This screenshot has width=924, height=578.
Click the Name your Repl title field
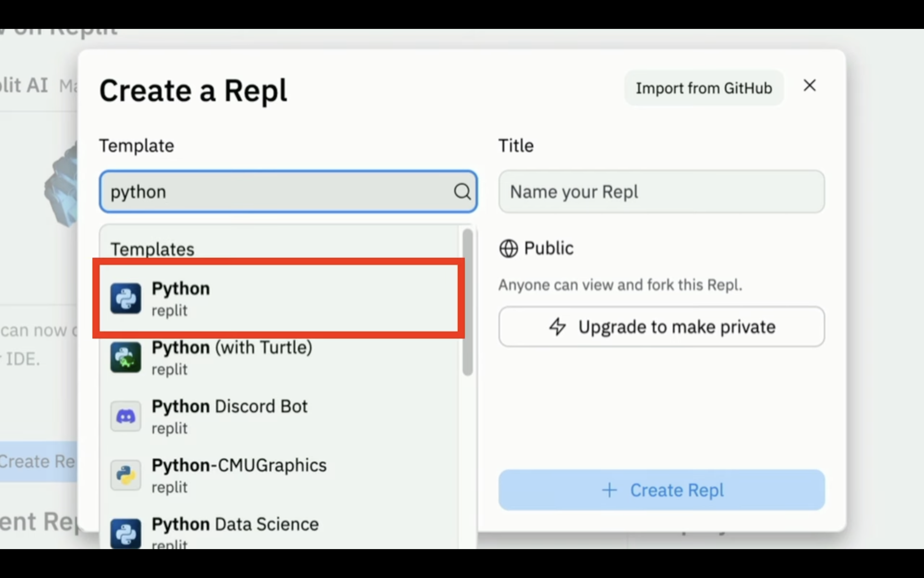coord(661,191)
